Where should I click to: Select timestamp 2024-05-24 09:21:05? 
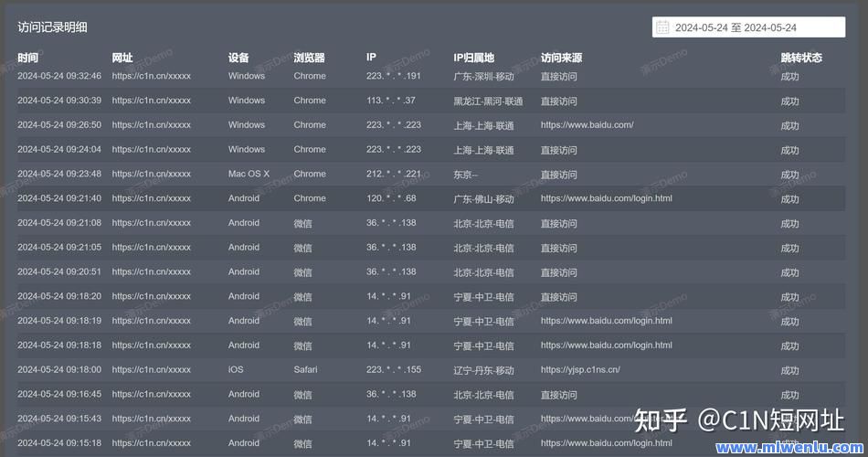point(59,247)
